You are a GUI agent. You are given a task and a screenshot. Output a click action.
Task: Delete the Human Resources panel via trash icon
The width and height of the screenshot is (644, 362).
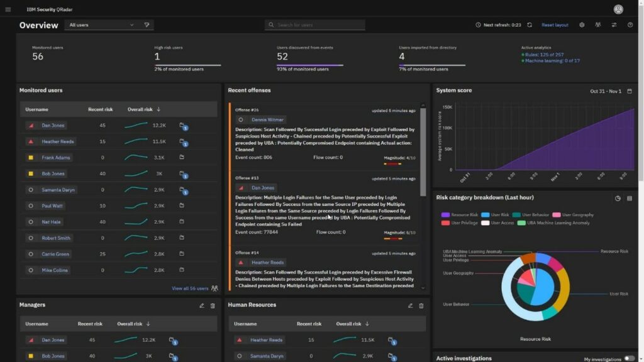coord(421,305)
